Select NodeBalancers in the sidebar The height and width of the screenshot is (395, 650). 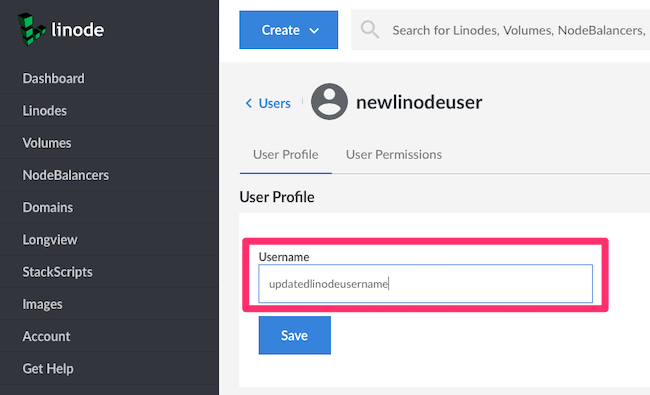click(x=66, y=175)
